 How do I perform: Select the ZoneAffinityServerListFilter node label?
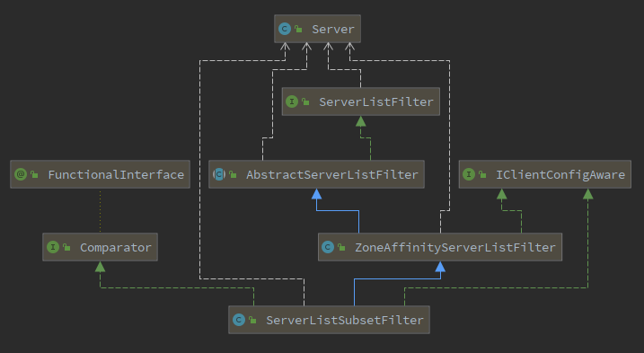tap(455, 247)
